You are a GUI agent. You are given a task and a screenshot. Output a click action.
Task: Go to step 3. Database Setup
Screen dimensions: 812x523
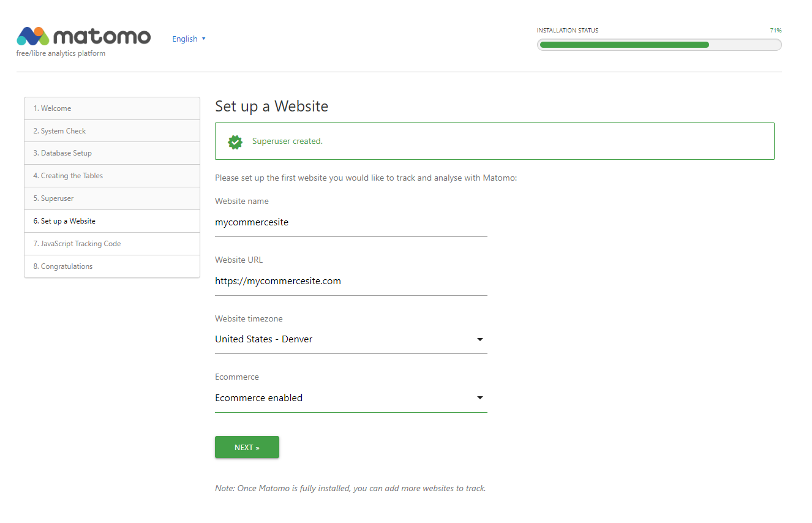(112, 153)
